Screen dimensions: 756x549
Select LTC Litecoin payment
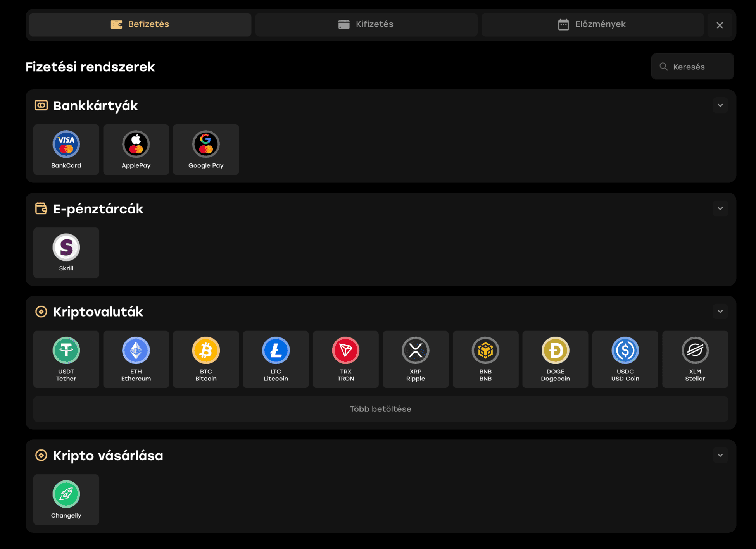(x=276, y=359)
